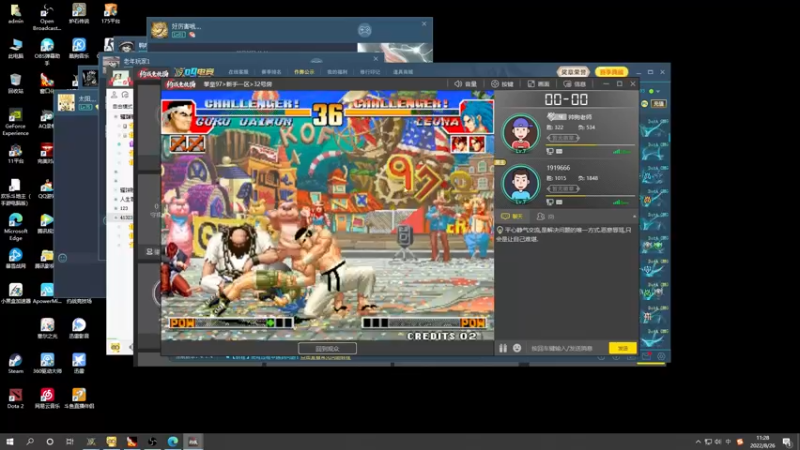Open the 道具商城 tab in main window
The width and height of the screenshot is (800, 450).
(403, 72)
